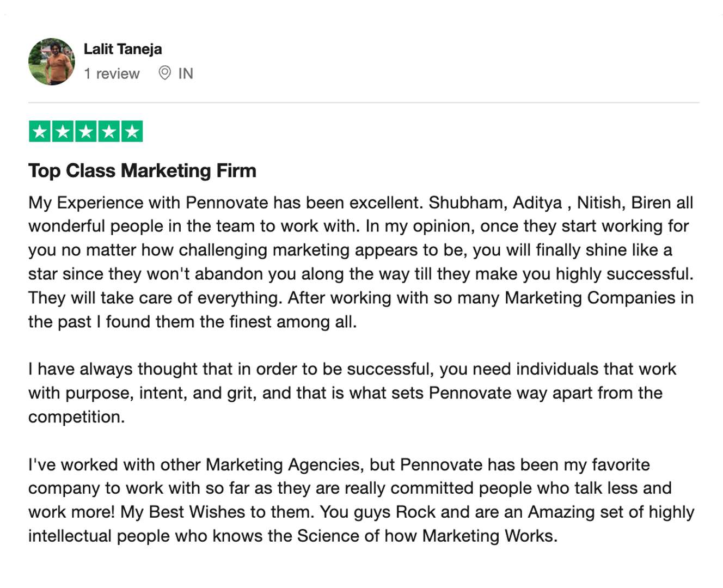Click the second green rating star
Viewport: 723px width, 588px height.
point(63,131)
